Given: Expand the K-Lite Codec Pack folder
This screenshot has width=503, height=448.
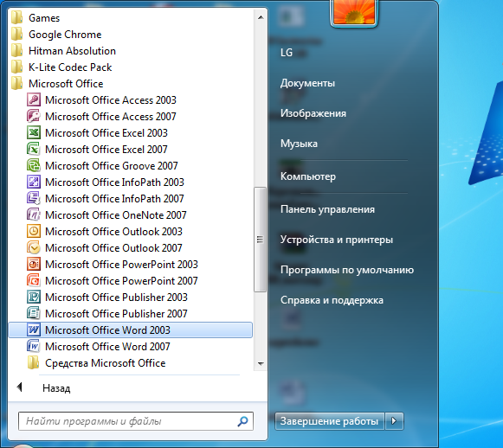Looking at the screenshot, I should [70, 67].
